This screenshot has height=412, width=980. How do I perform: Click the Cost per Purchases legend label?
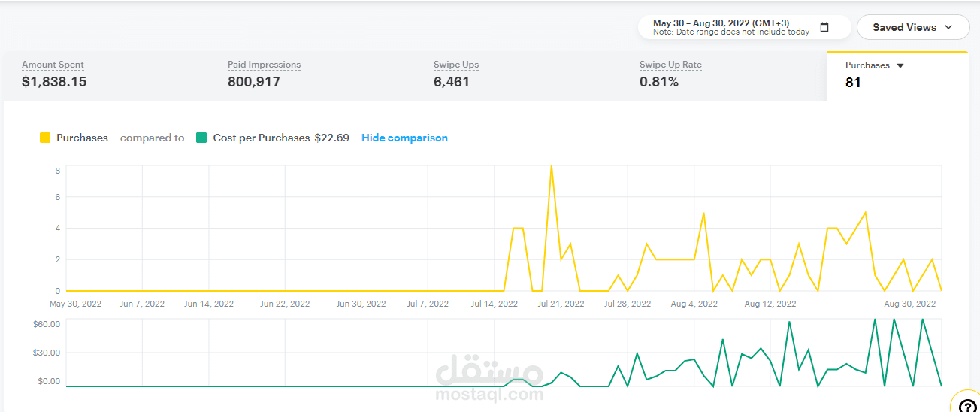point(262,138)
